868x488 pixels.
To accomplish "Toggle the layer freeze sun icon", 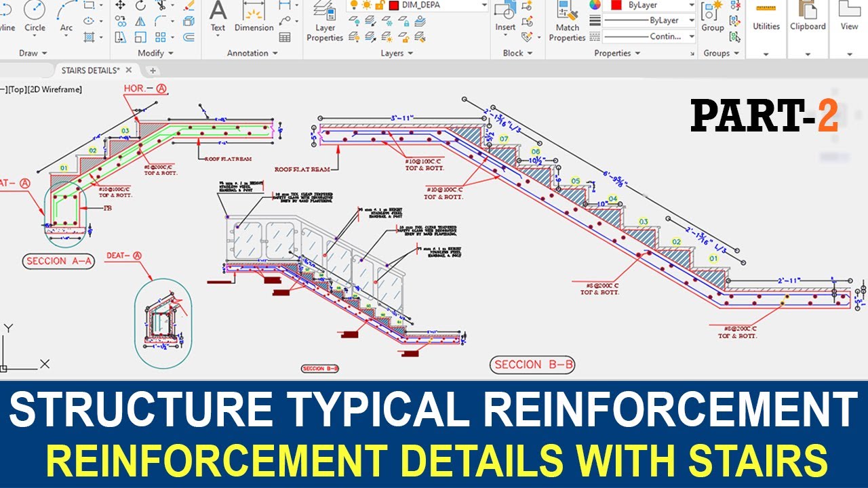I will tap(366, 5).
